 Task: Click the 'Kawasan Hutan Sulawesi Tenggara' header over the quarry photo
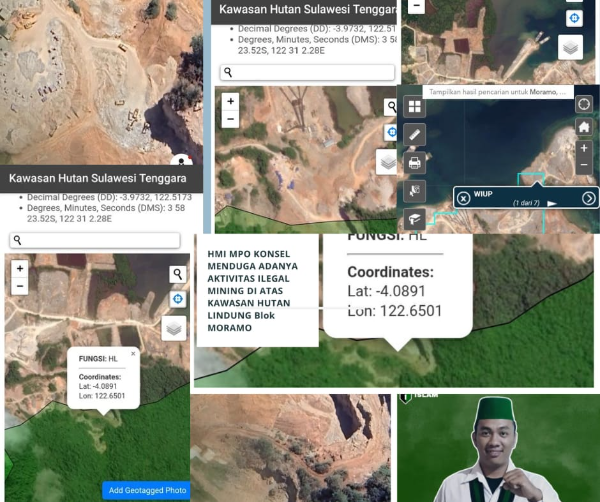click(x=85, y=178)
